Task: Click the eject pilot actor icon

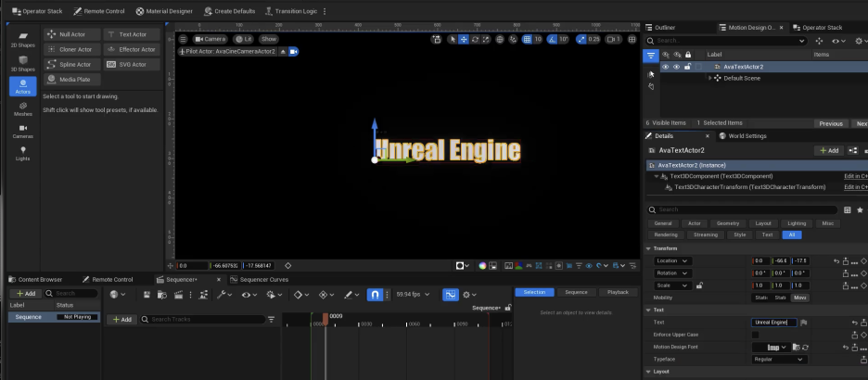Action: (283, 52)
